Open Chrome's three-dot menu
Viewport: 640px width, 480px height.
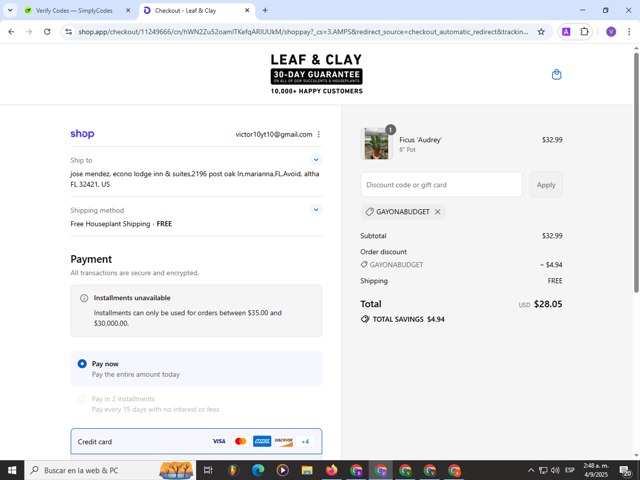coord(629,32)
